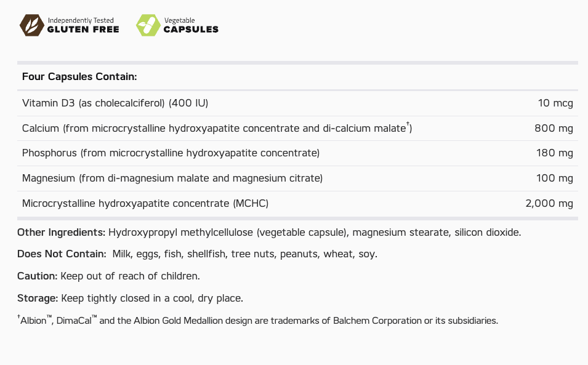588x365 pixels.
Task: Click the "Caution:" label
Action: tap(37, 276)
